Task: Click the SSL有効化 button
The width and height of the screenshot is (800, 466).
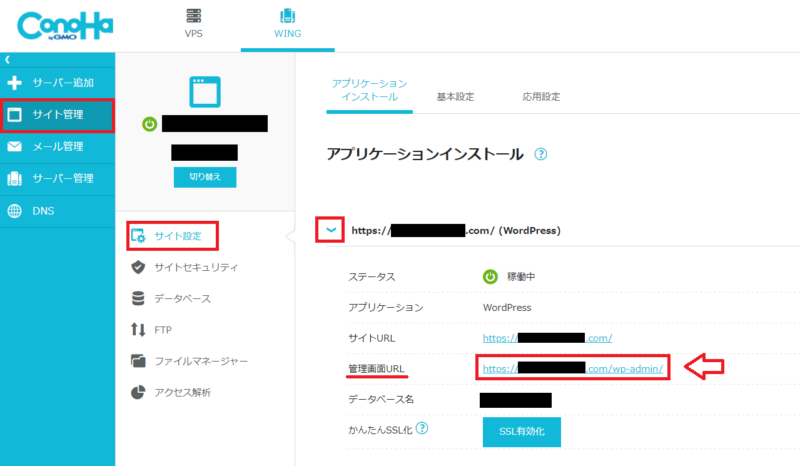Action: [521, 432]
